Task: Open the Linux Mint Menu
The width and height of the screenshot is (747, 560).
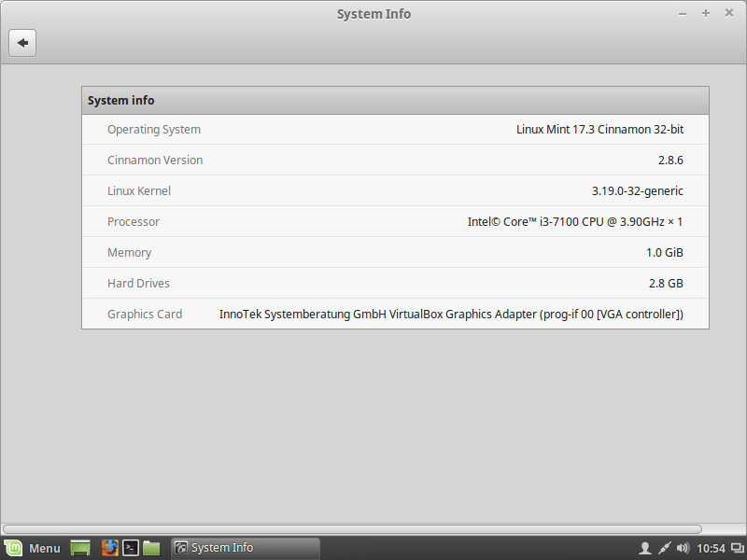Action: pyautogui.click(x=33, y=548)
